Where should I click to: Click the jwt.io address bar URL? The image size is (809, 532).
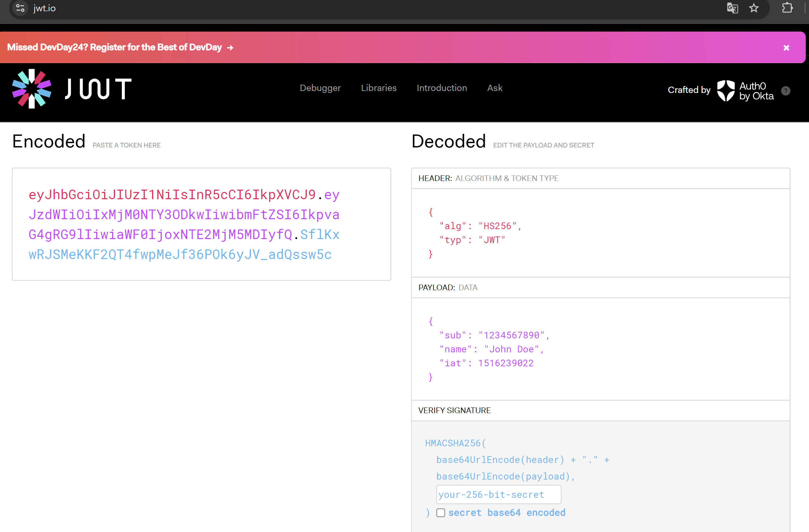[x=44, y=8]
